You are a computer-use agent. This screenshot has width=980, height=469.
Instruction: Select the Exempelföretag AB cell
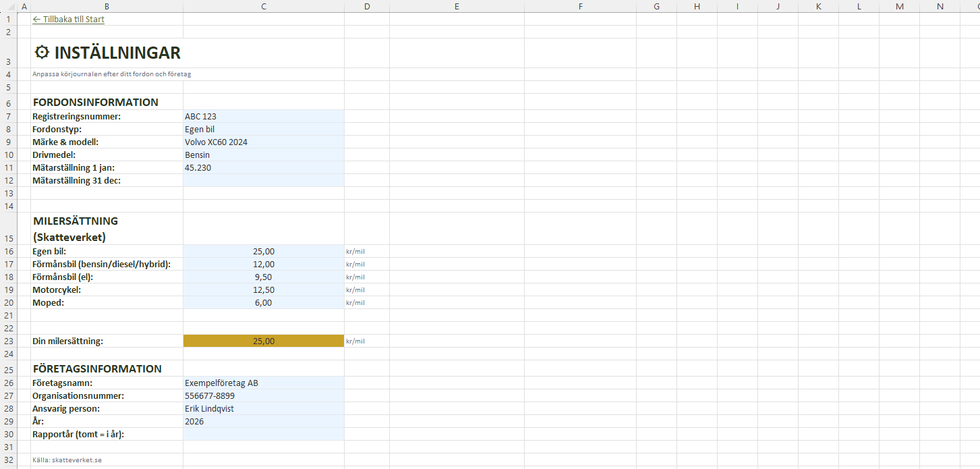[264, 383]
